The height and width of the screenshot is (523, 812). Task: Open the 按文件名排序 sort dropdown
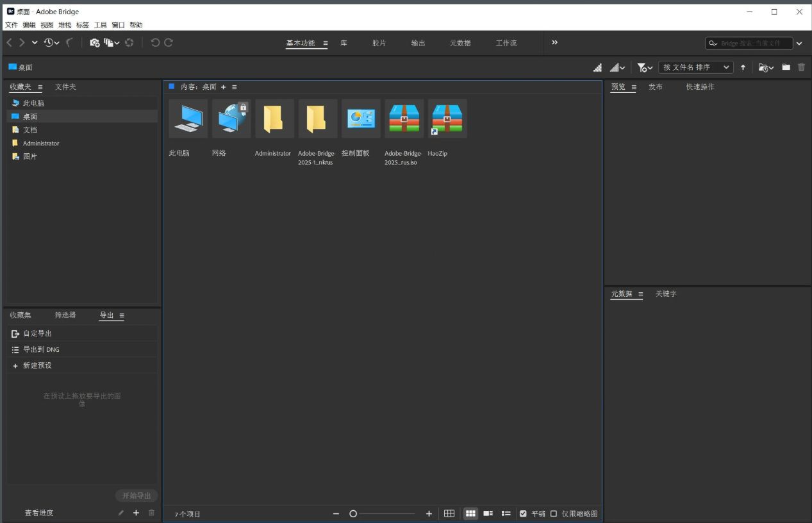pos(695,67)
